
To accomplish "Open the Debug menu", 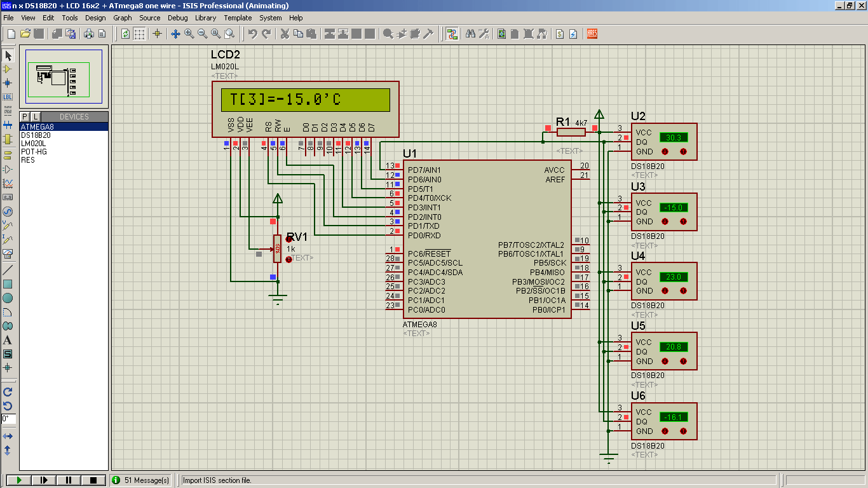I will click(x=177, y=18).
